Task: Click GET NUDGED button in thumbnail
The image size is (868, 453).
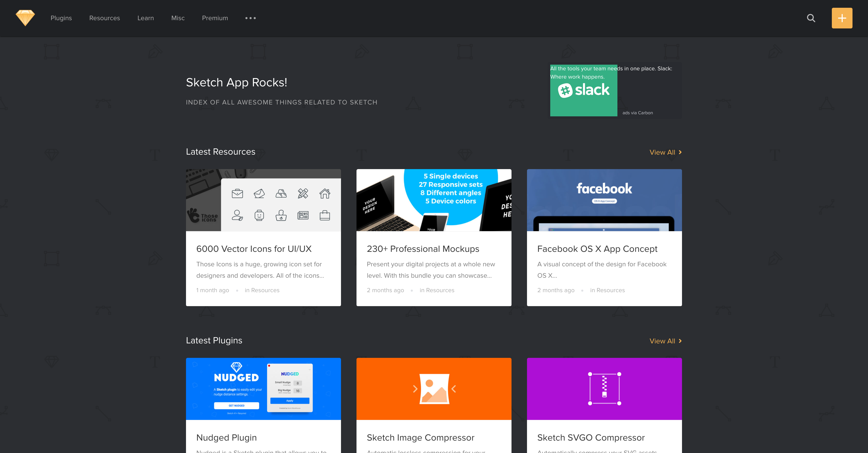Action: pos(236,405)
